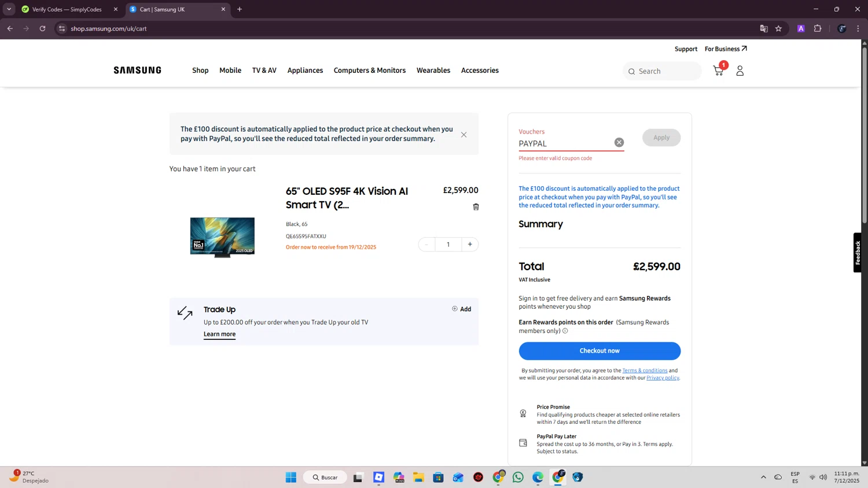The height and width of the screenshot is (488, 868).
Task: Show hidden system tray icons
Action: coord(763,477)
